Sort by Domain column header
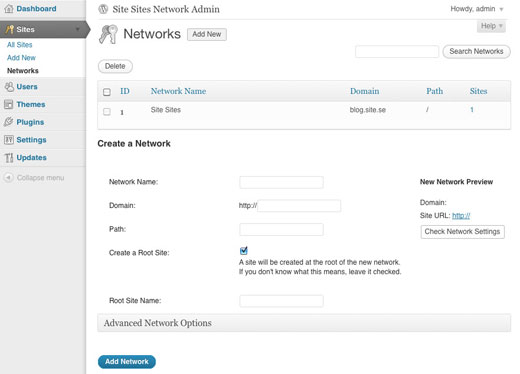Image resolution: width=520 pixels, height=374 pixels. point(365,91)
